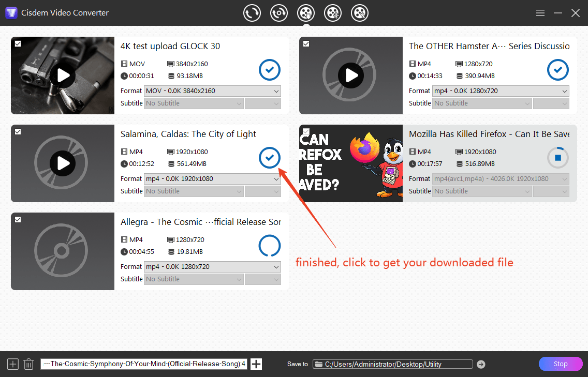Uncheck the 4K test upload GLOCK 30 checkbox
Screen dimensions: 588x377
[18, 44]
